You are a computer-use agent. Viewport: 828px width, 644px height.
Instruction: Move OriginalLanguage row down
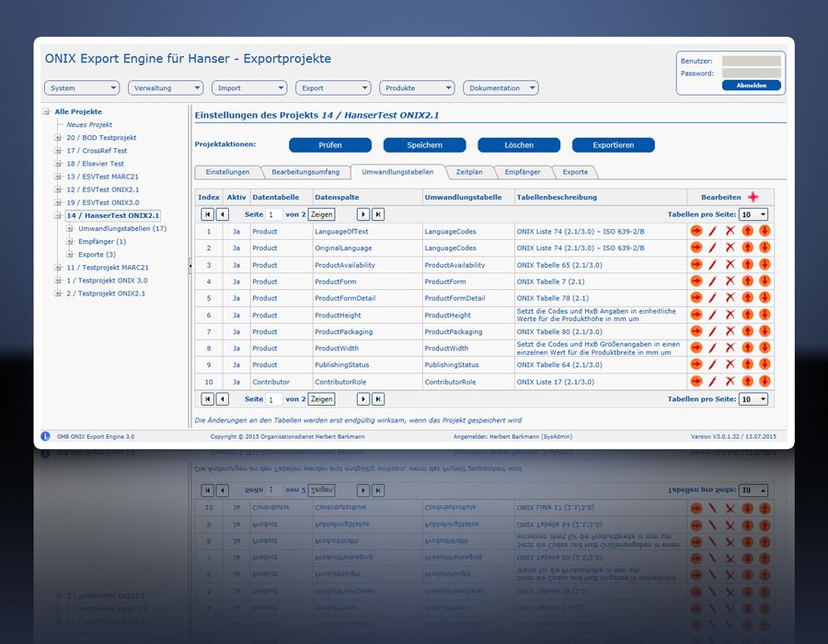pos(765,247)
